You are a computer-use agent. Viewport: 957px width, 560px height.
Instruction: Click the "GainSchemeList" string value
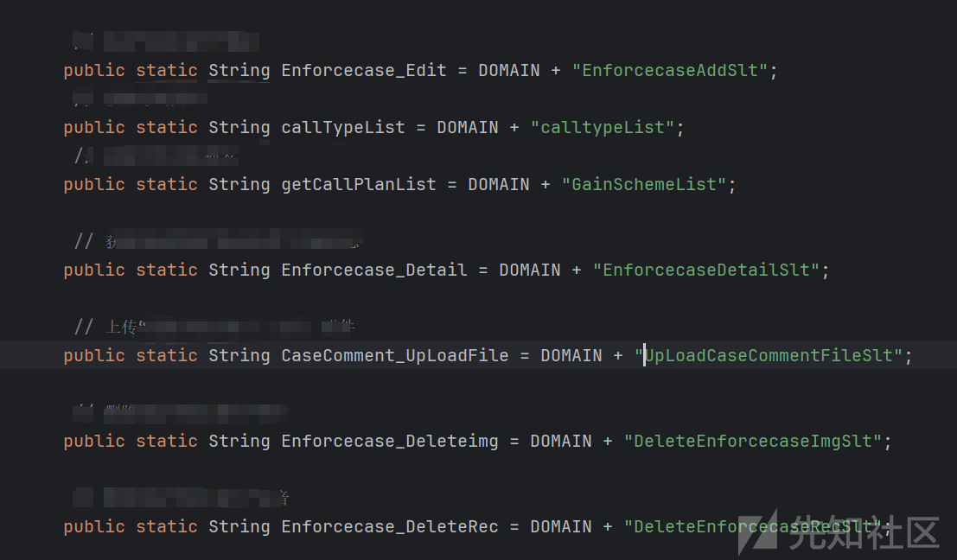pos(644,184)
